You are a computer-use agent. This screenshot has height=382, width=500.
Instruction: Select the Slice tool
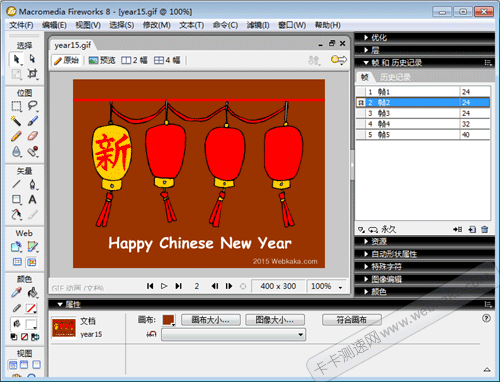[32, 247]
